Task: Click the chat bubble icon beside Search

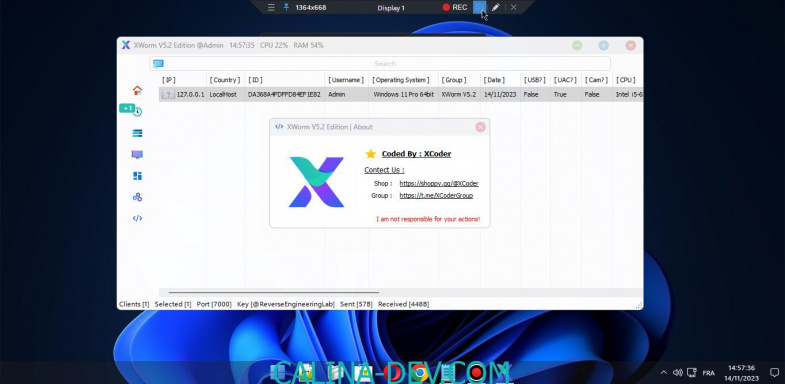Action: 158,64
